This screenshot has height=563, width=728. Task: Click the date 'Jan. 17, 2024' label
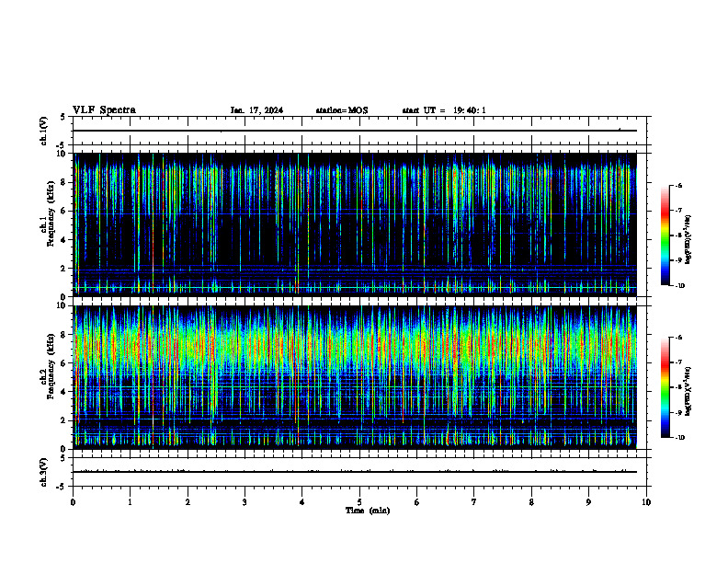click(256, 110)
